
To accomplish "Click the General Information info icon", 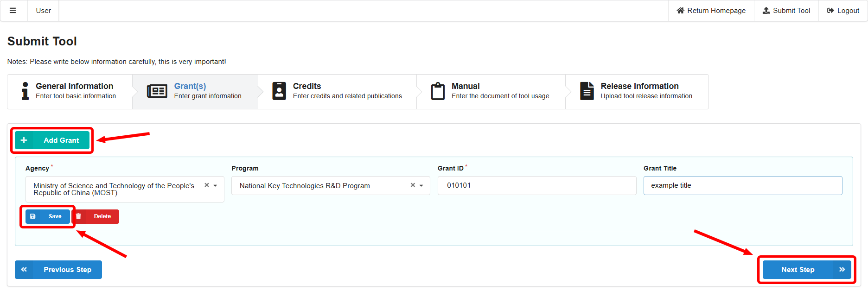I will [x=25, y=91].
